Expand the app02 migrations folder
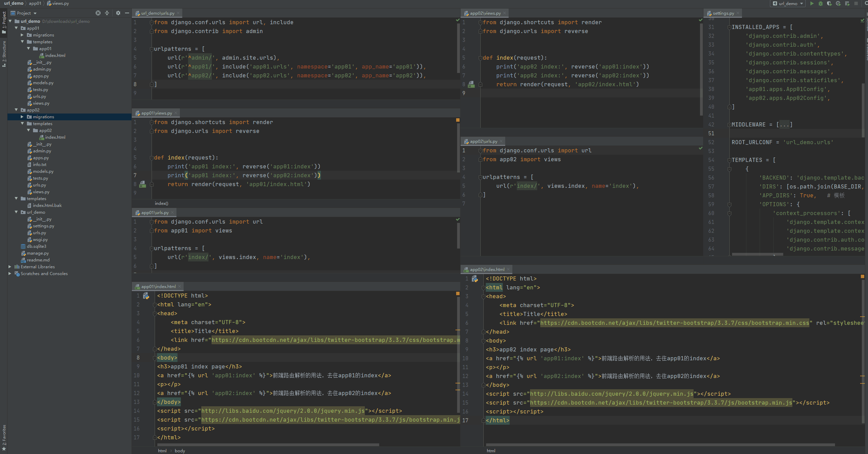Image resolution: width=868 pixels, height=454 pixels. point(22,117)
